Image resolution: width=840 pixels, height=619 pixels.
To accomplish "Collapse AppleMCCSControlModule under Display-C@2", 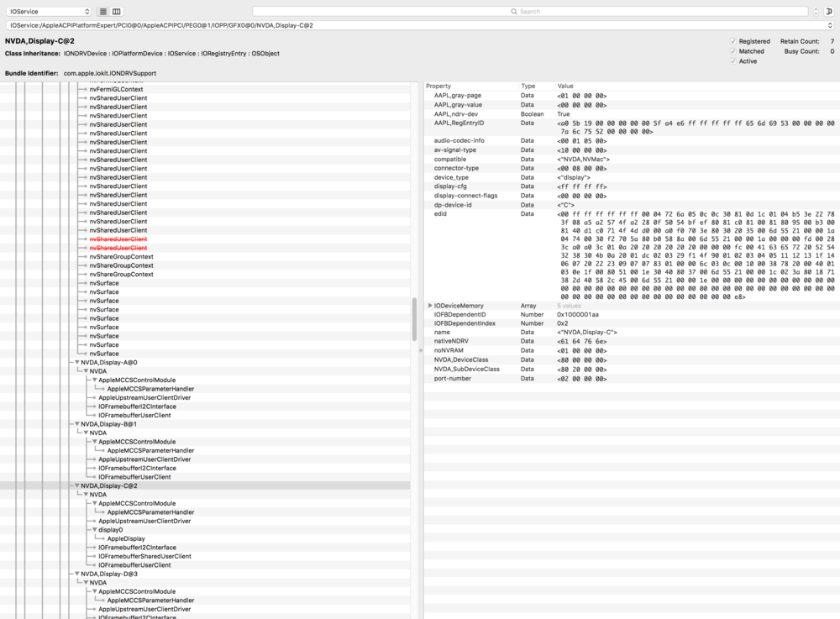I will tap(94, 503).
